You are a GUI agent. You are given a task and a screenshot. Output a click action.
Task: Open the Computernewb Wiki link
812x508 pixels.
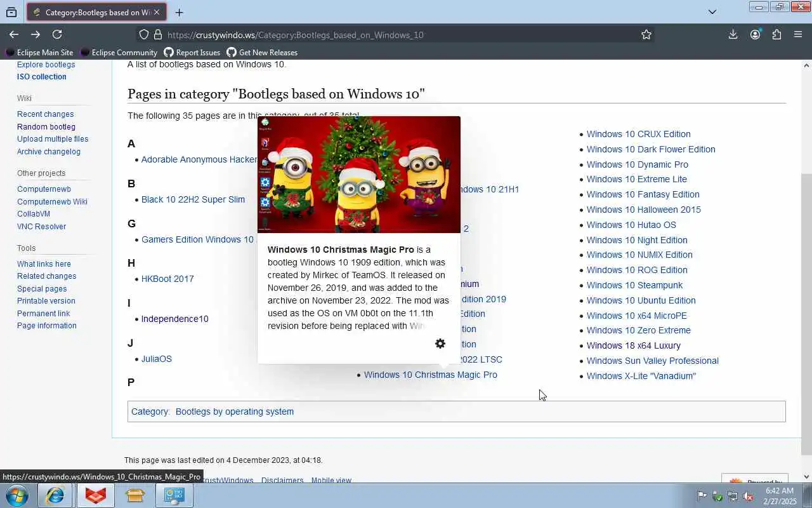[52, 202]
